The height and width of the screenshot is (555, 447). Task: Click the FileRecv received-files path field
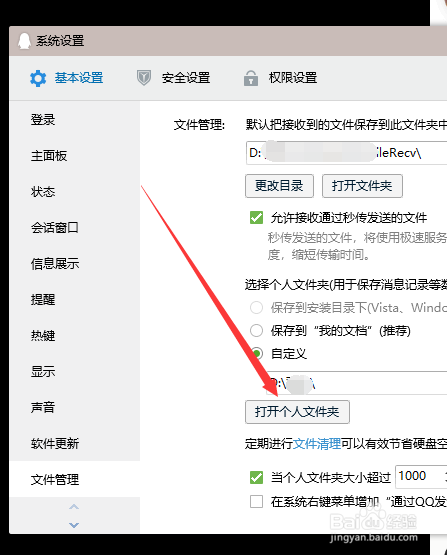pyautogui.click(x=346, y=153)
